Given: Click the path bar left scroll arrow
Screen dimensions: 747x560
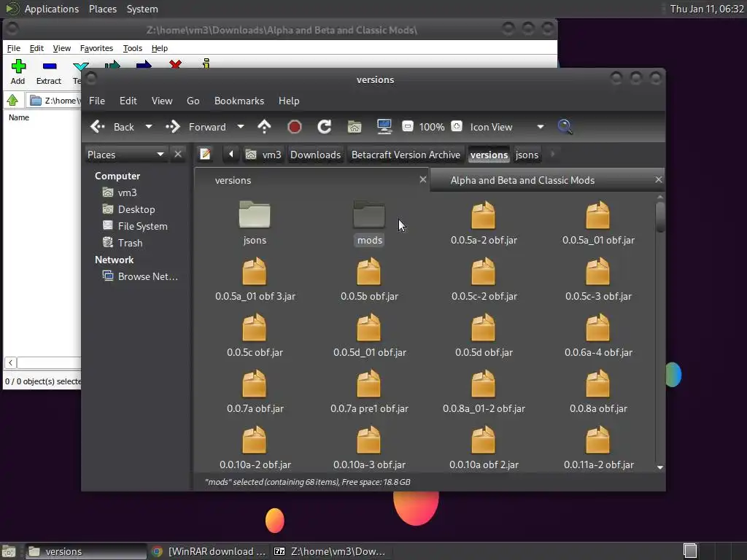Looking at the screenshot, I should click(231, 155).
